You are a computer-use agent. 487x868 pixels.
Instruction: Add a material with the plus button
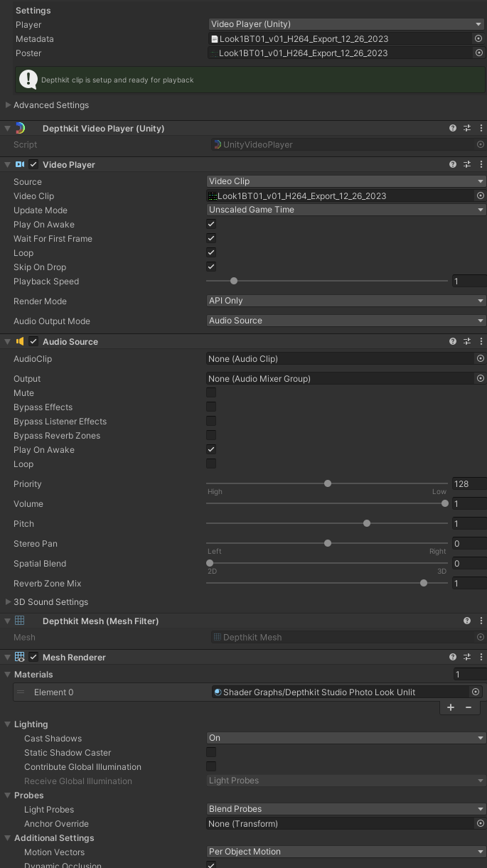click(x=451, y=707)
